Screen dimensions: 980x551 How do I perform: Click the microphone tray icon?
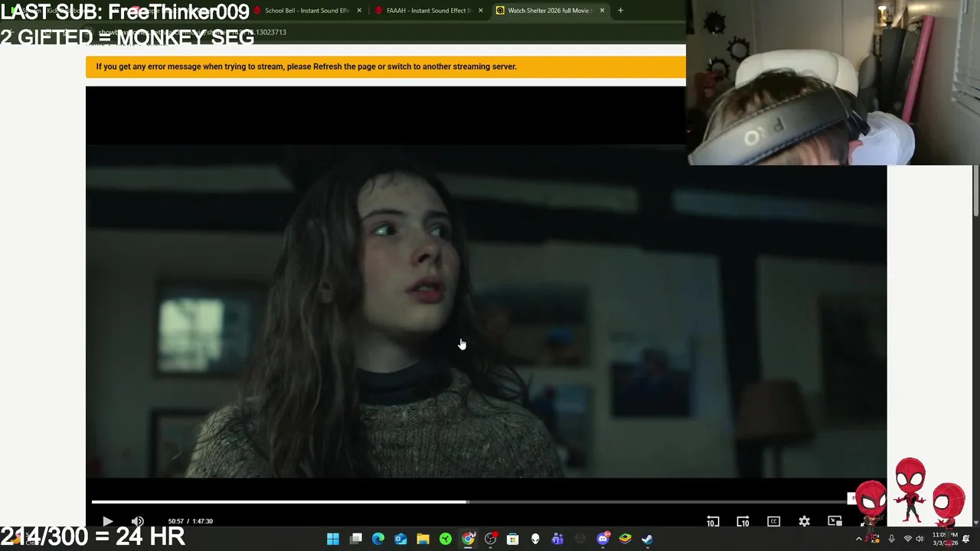click(x=891, y=540)
